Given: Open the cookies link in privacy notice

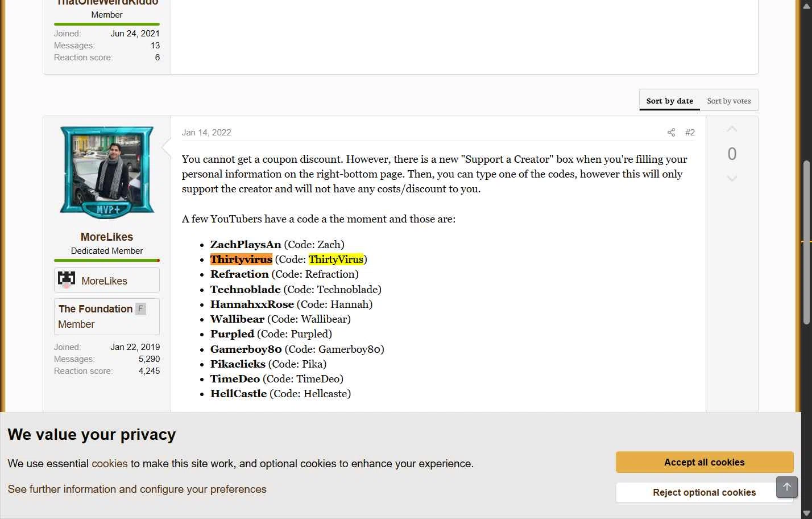Looking at the screenshot, I should (x=110, y=464).
